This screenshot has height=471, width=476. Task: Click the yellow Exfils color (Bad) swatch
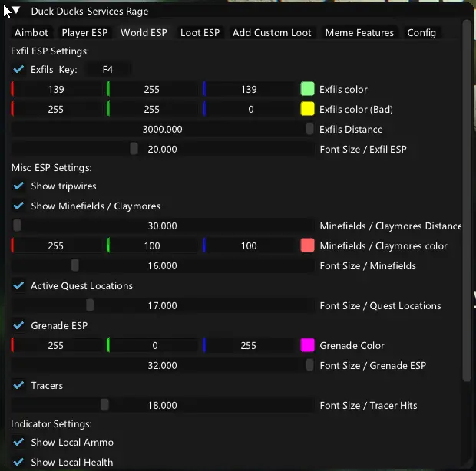pyautogui.click(x=307, y=110)
